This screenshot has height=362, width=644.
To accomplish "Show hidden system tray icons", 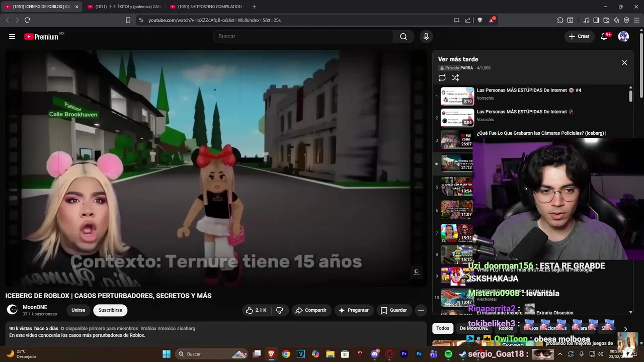I will pyautogui.click(x=560, y=354).
